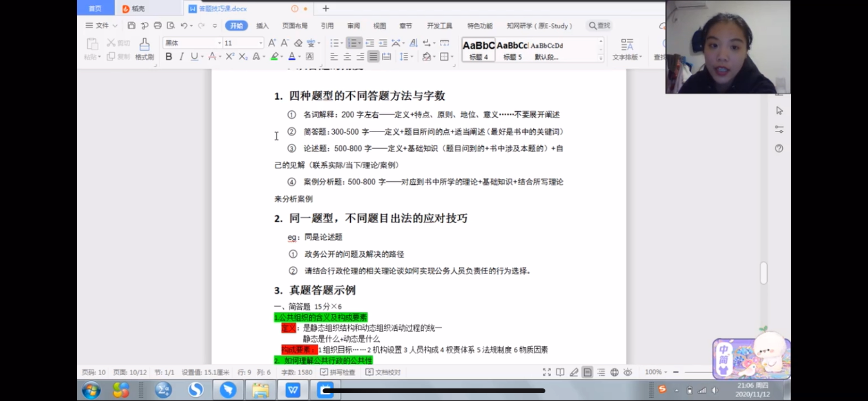The width and height of the screenshot is (868, 401).
Task: Open the 插入 ribbon tab
Action: [x=262, y=26]
